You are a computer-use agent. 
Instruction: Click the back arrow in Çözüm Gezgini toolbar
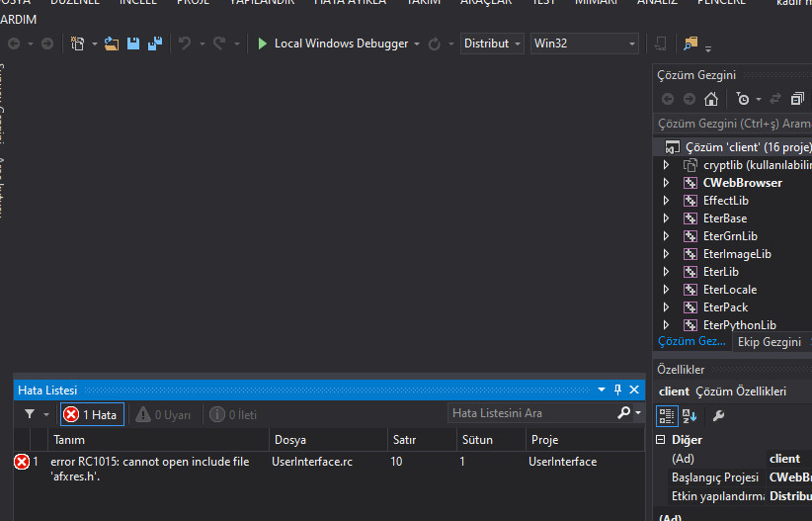pos(668,99)
